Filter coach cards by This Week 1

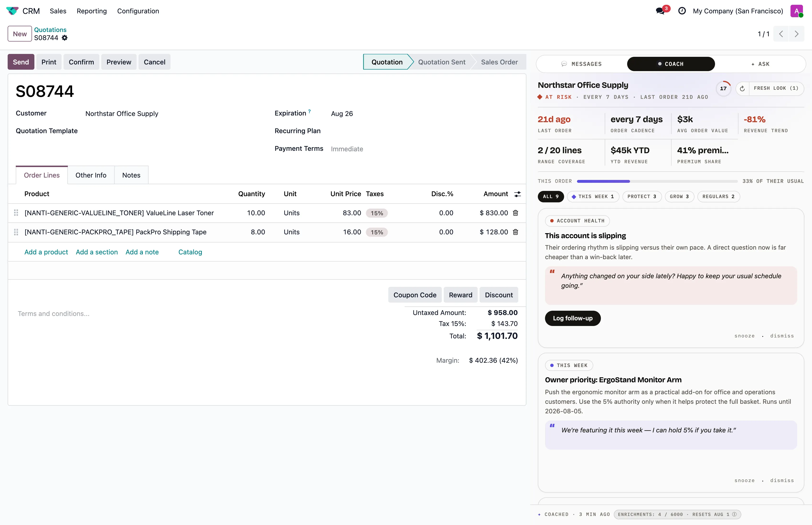(x=593, y=196)
